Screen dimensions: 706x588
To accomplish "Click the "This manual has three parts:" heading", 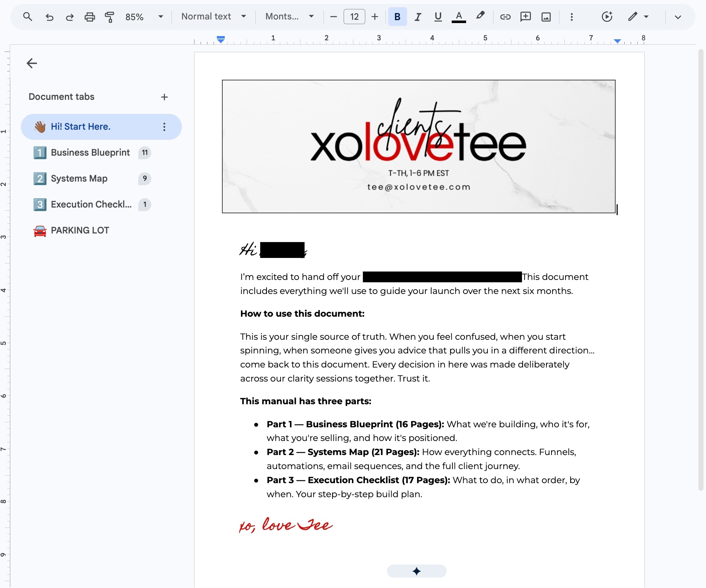I will (x=305, y=401).
